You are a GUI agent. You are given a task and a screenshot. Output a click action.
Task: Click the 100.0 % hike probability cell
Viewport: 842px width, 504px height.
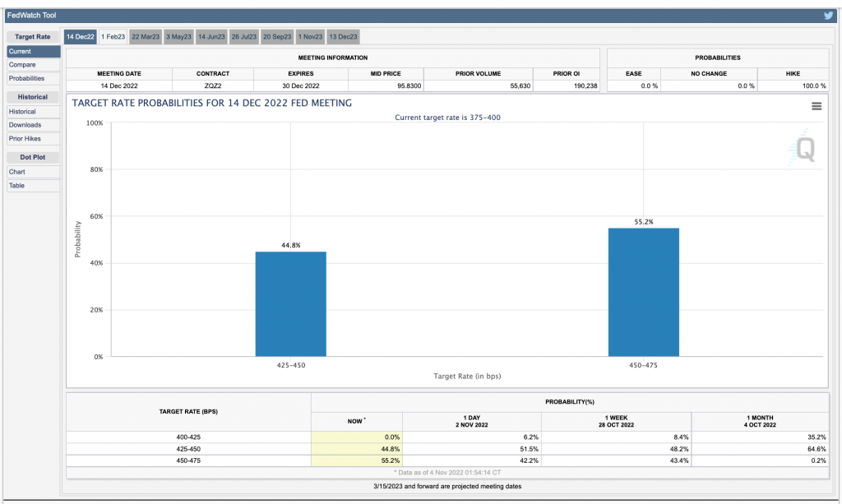[793, 86]
